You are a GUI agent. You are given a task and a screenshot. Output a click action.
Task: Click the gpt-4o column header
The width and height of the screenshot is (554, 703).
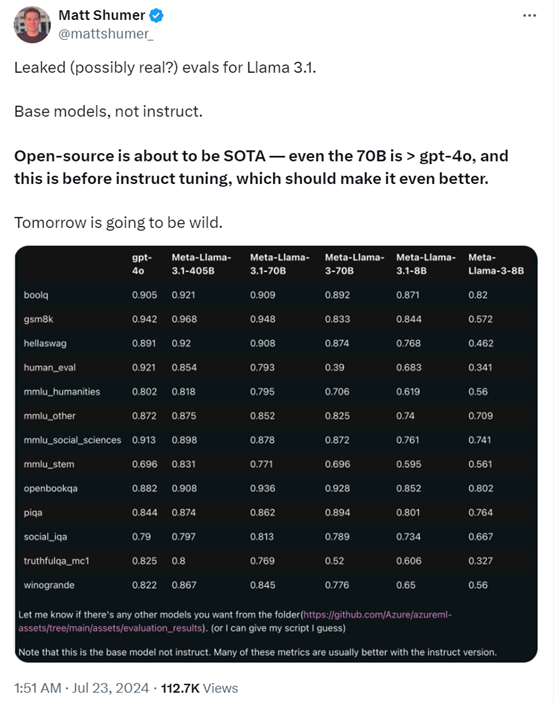point(142,264)
